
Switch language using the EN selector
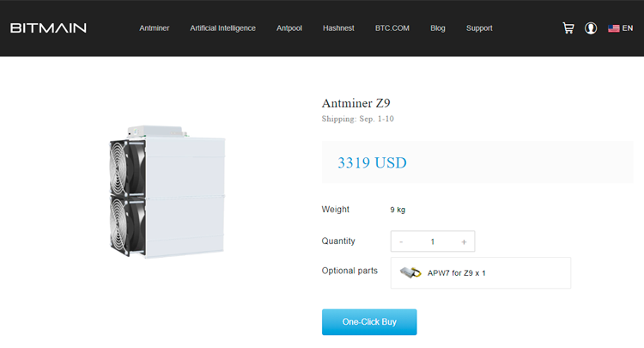tap(627, 28)
